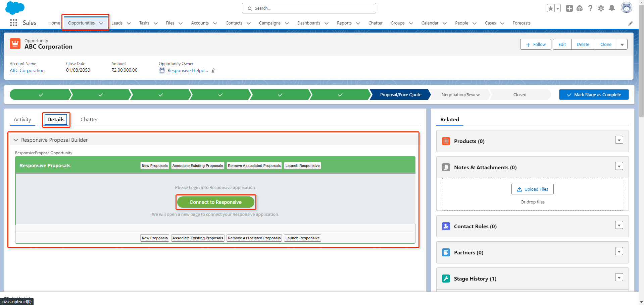The image size is (644, 305).
Task: Open the Notes & Attachments action dropdown
Action: point(619,166)
